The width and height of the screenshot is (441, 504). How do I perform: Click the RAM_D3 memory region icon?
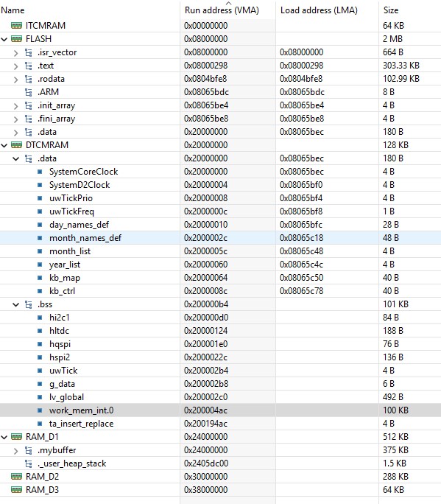click(16, 490)
